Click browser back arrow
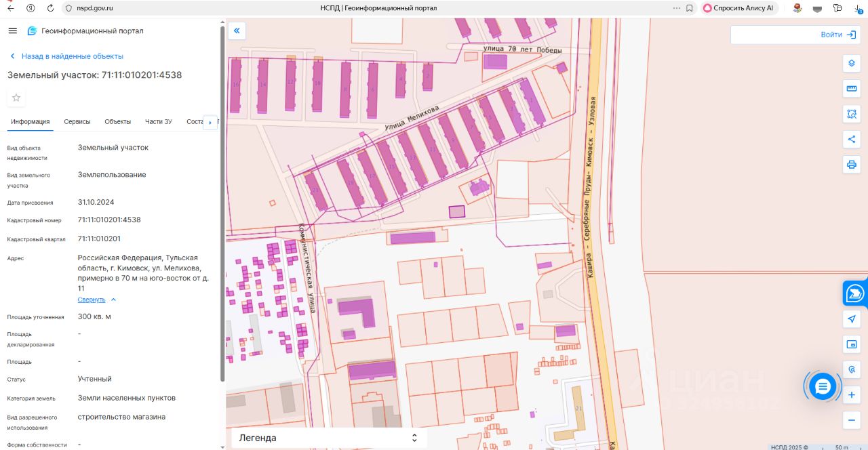The width and height of the screenshot is (868, 450). (10, 8)
